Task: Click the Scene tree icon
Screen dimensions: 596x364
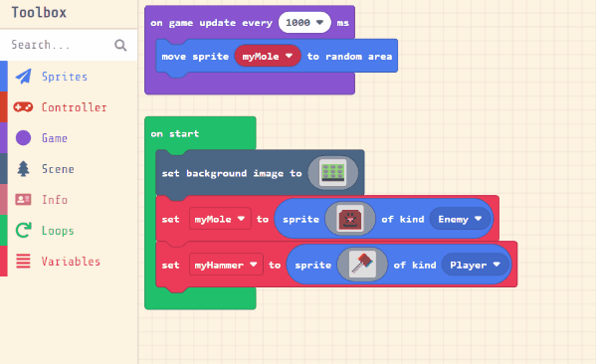Action: 23,169
